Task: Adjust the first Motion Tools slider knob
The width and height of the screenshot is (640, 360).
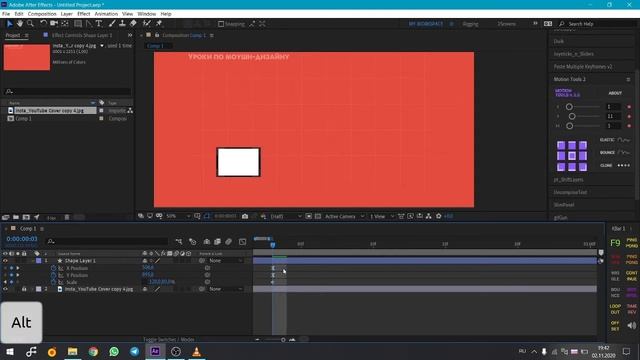Action: pyautogui.click(x=569, y=107)
